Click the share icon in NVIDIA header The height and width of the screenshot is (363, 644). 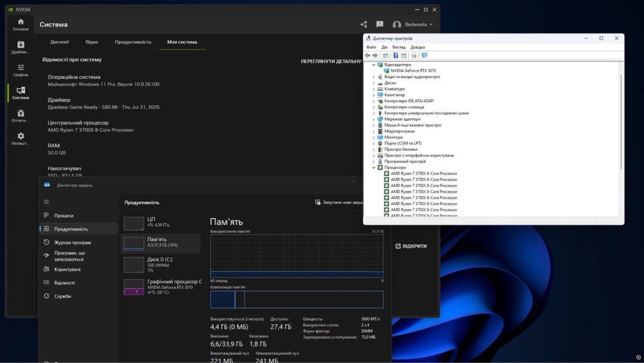coord(363,25)
